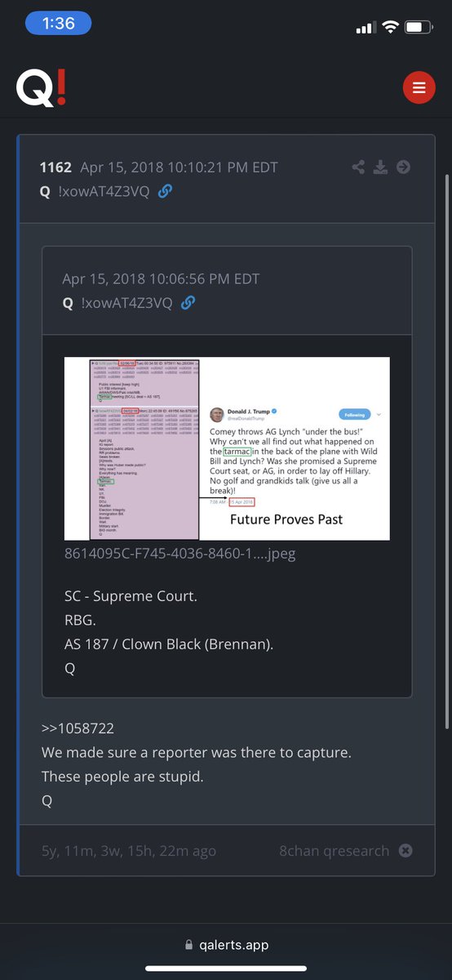This screenshot has width=452, height=980.
Task: Tap the 5y, 11m, 3w ago timestamp
Action: tap(129, 850)
